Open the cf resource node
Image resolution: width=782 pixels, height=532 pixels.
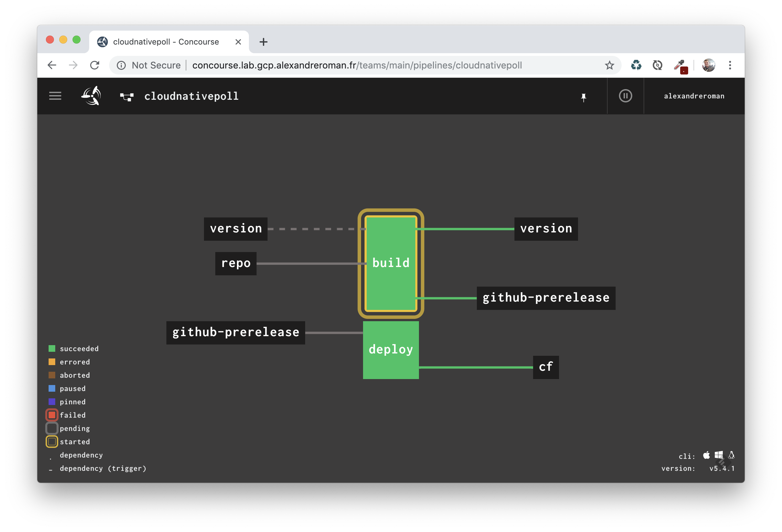coord(546,367)
